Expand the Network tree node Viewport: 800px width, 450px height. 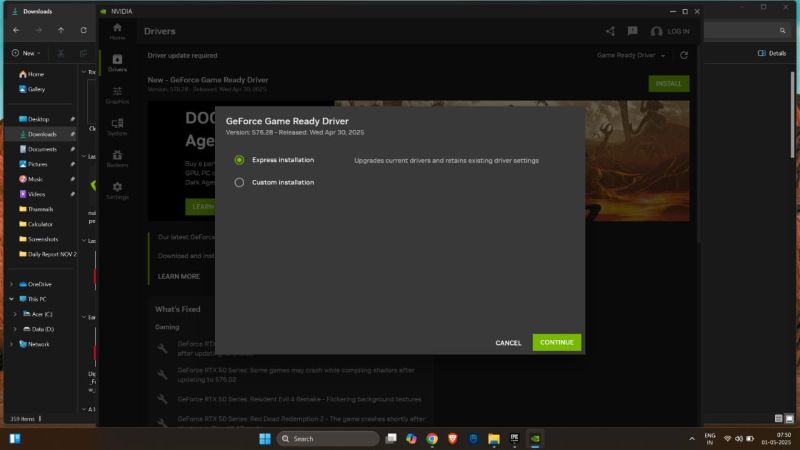click(x=12, y=344)
